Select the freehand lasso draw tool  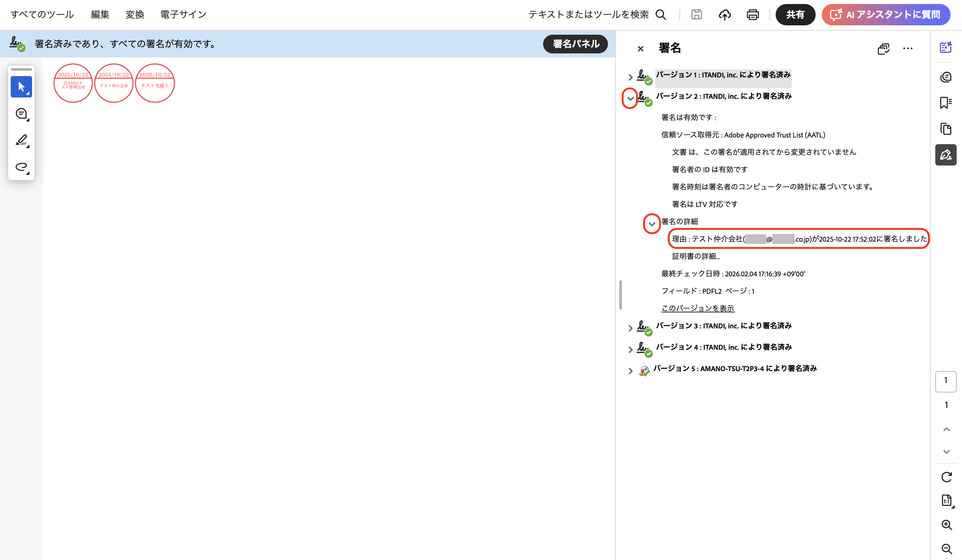[x=21, y=167]
